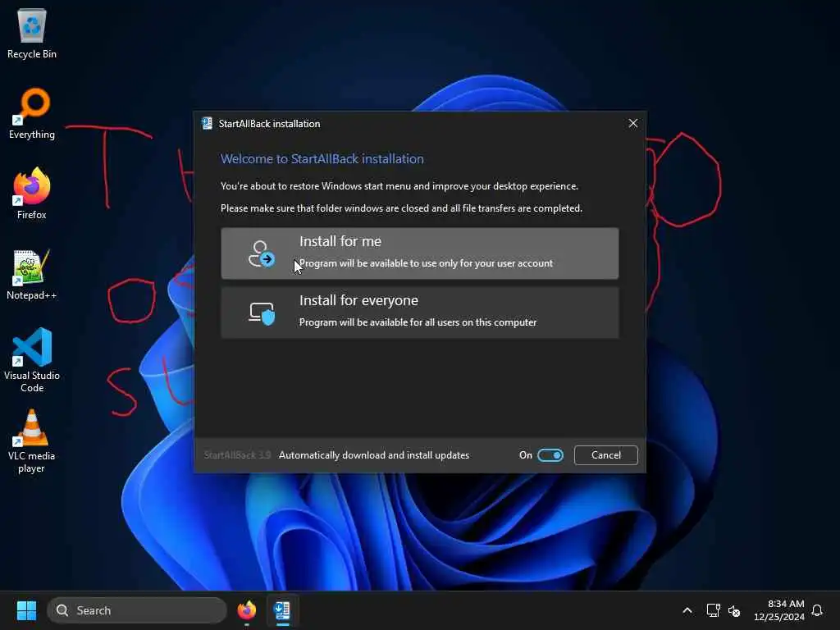Click the StartAllBack title bar icon
Image resolution: width=840 pixels, height=630 pixels.
pyautogui.click(x=207, y=123)
